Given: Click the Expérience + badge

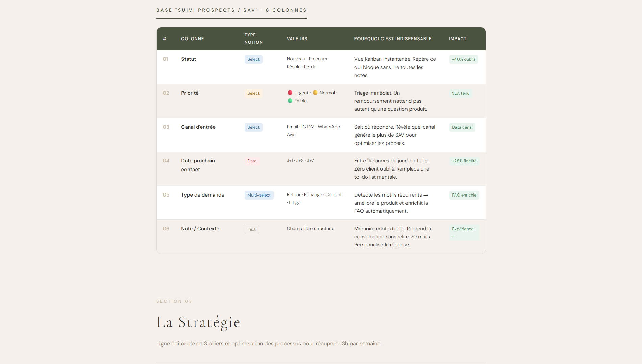Looking at the screenshot, I should click(x=464, y=233).
